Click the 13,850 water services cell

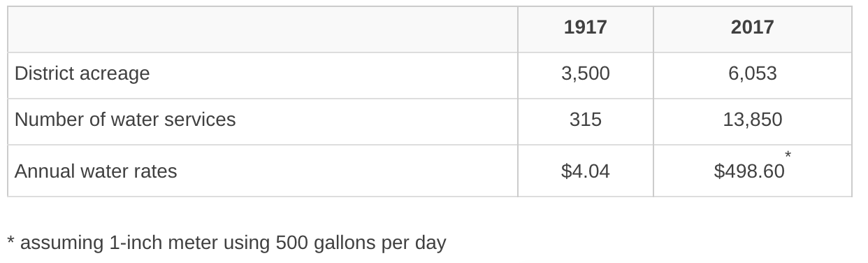[x=752, y=120]
